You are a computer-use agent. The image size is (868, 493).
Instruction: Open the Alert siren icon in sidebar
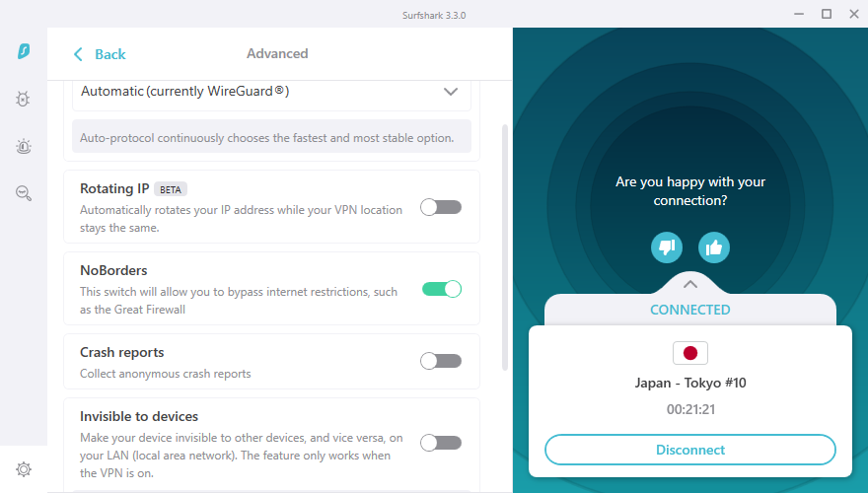(x=24, y=147)
